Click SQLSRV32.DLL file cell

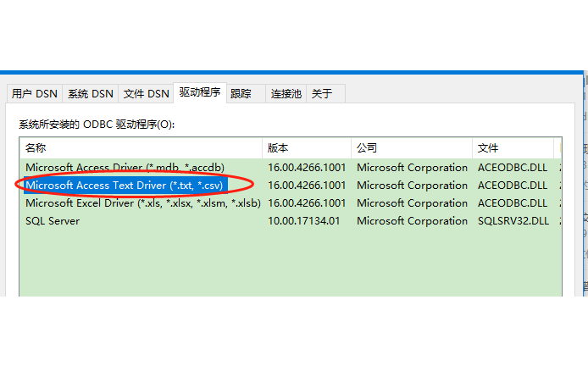(513, 221)
